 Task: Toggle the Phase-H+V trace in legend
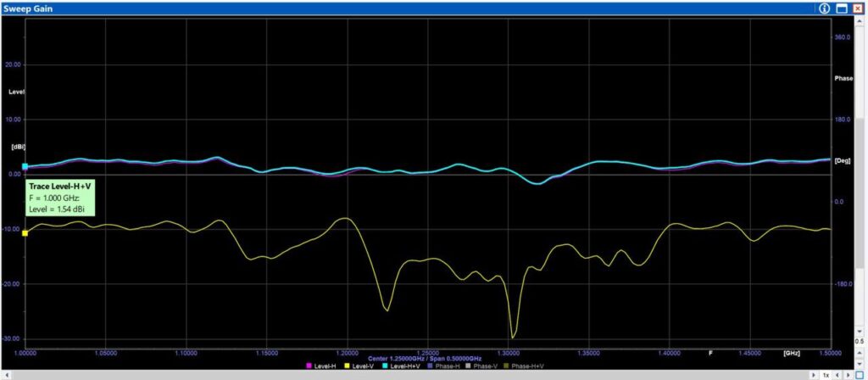(524, 366)
